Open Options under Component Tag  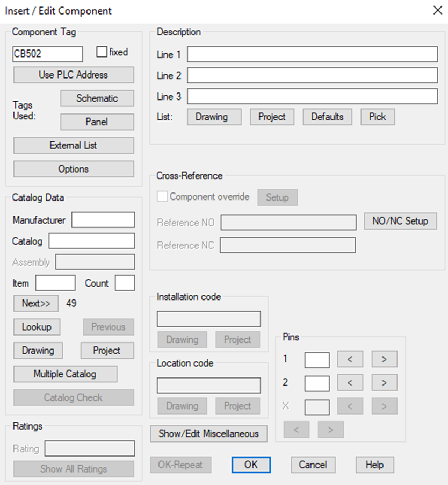click(73, 169)
